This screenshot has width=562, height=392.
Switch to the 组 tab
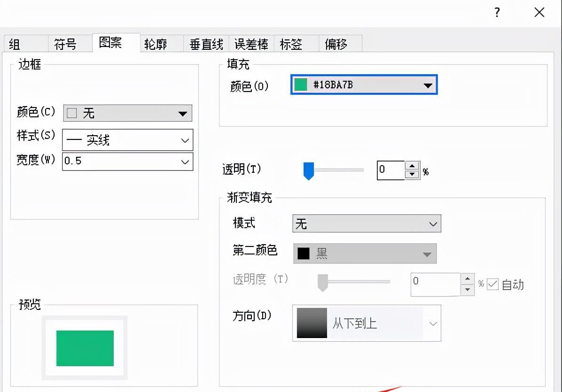point(26,44)
